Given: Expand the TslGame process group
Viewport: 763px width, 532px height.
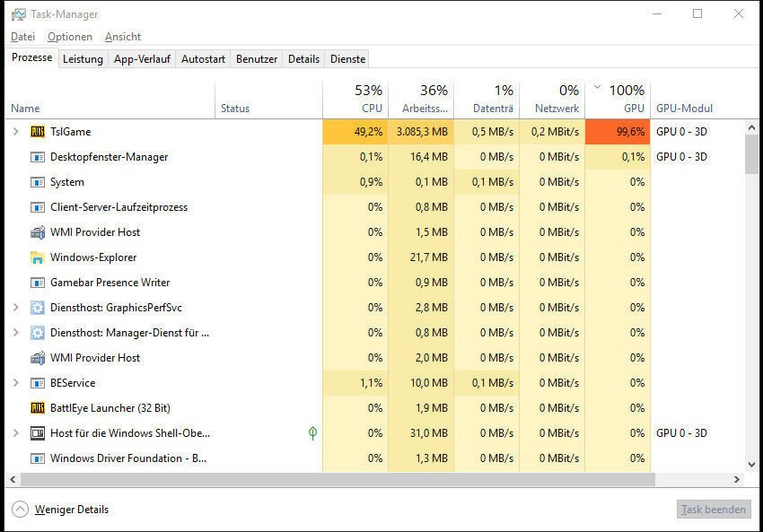Looking at the screenshot, I should (x=16, y=132).
